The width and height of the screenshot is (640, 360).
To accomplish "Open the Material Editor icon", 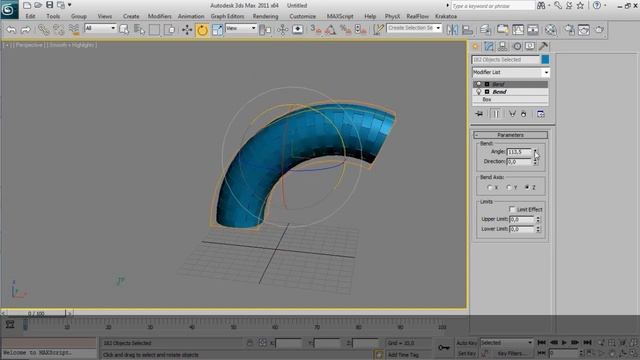I will pos(550,29).
